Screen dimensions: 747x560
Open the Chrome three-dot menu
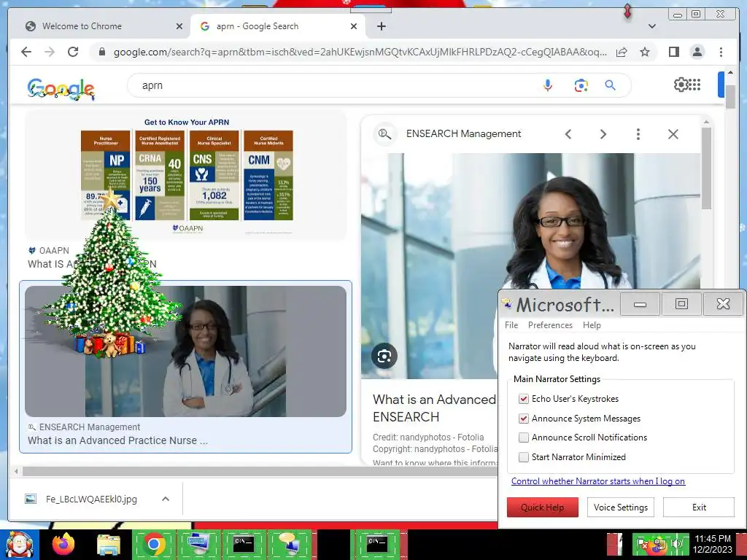[721, 52]
